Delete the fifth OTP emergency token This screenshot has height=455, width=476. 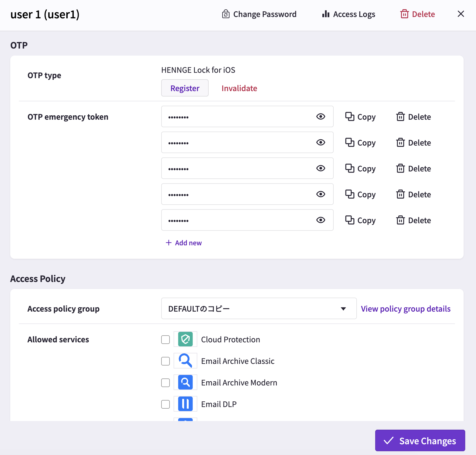click(413, 220)
